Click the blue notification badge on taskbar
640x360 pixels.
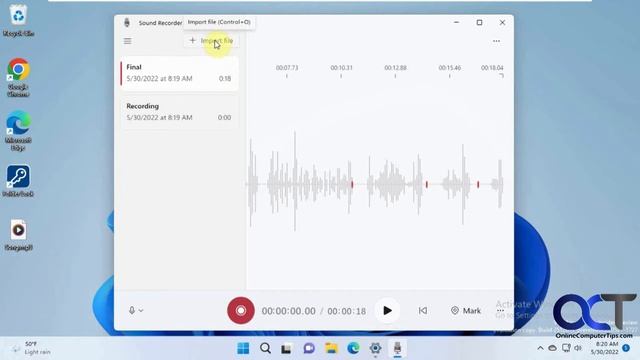coord(626,348)
